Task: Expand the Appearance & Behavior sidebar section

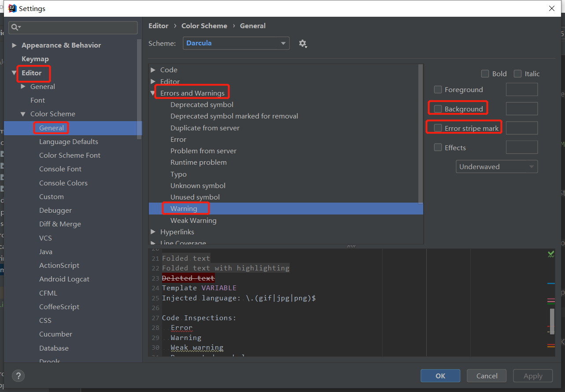Action: click(14, 45)
